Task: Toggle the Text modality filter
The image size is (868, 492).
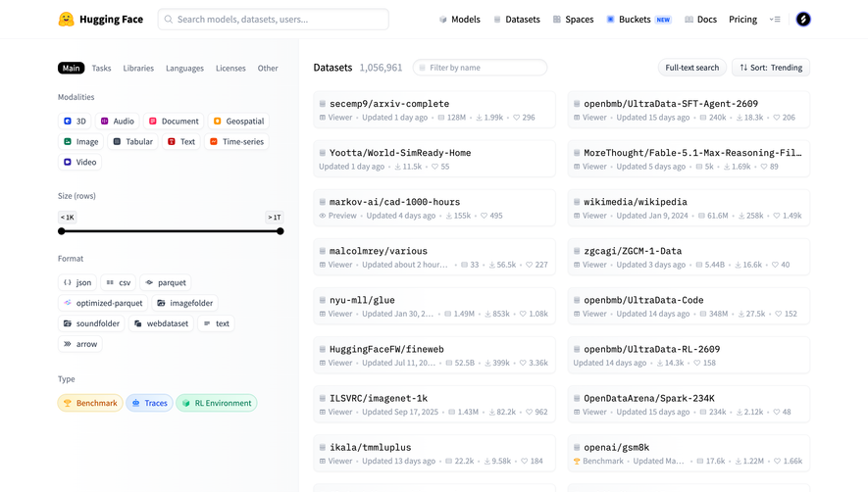Action: click(181, 142)
